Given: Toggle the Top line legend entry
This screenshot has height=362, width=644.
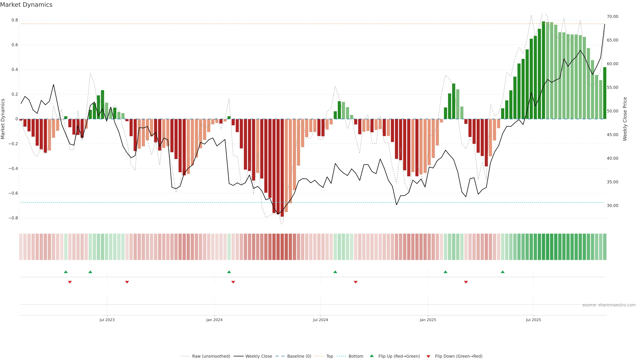Looking at the screenshot, I should coord(330,356).
